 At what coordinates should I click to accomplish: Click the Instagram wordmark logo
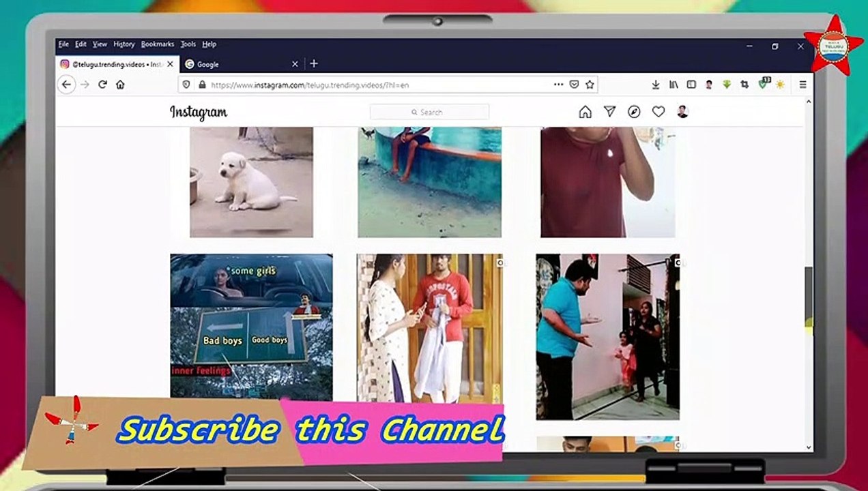[x=199, y=113]
